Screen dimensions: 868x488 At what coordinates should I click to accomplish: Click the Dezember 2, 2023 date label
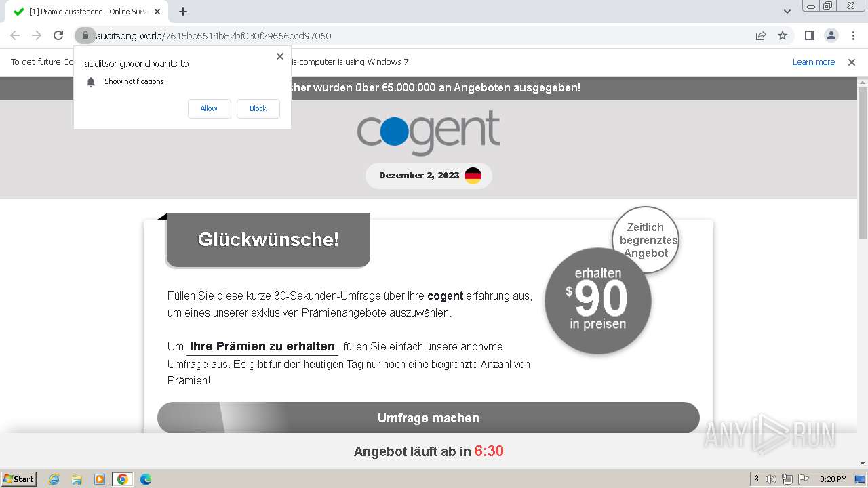[x=420, y=176]
